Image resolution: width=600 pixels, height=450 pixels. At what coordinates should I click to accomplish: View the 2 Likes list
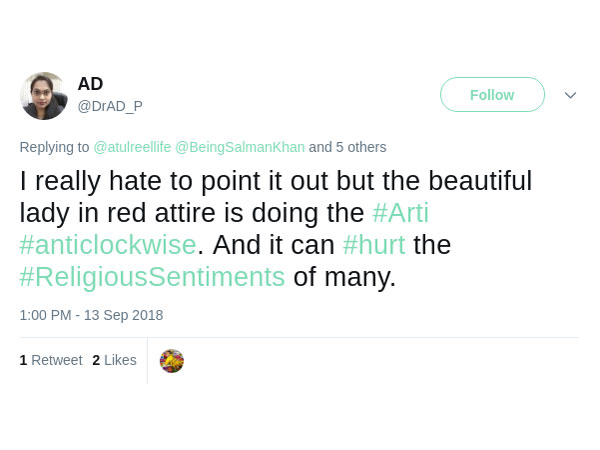pyautogui.click(x=114, y=360)
